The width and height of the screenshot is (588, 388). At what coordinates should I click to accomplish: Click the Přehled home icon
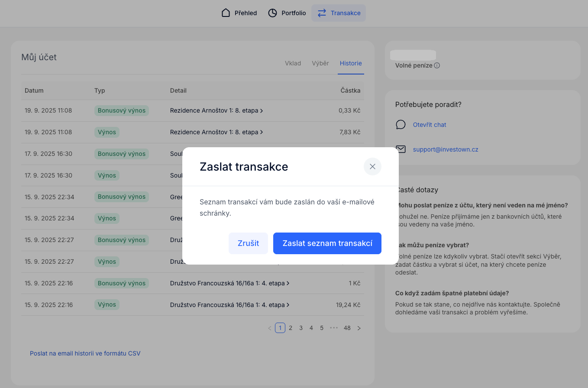pos(226,13)
